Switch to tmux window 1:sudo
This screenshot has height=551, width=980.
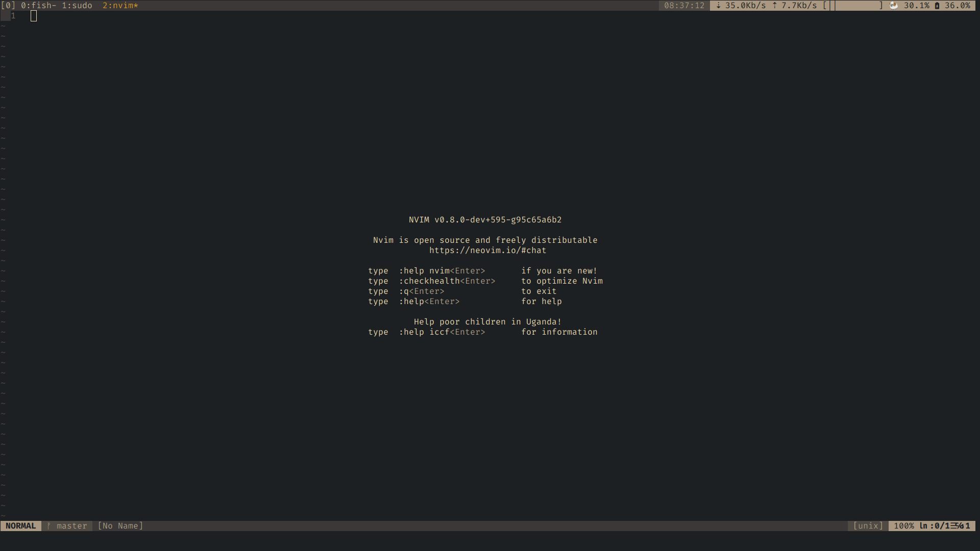(x=77, y=6)
